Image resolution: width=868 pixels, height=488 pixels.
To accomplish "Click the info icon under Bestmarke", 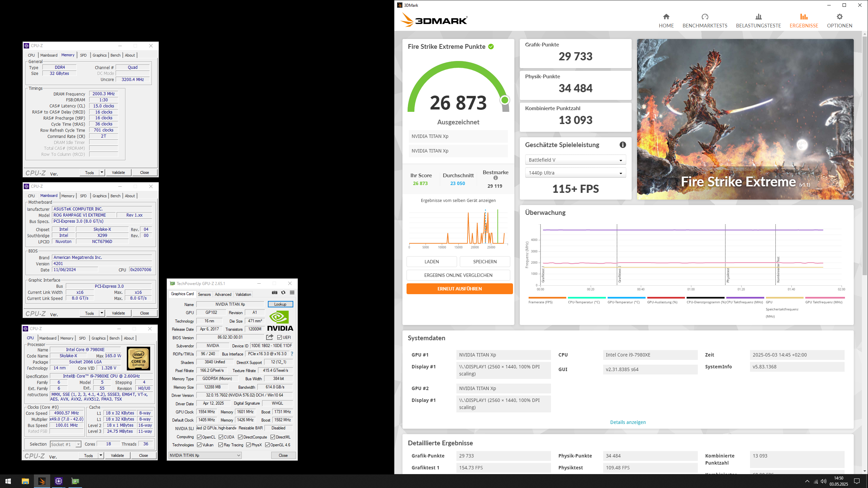I will (x=496, y=178).
